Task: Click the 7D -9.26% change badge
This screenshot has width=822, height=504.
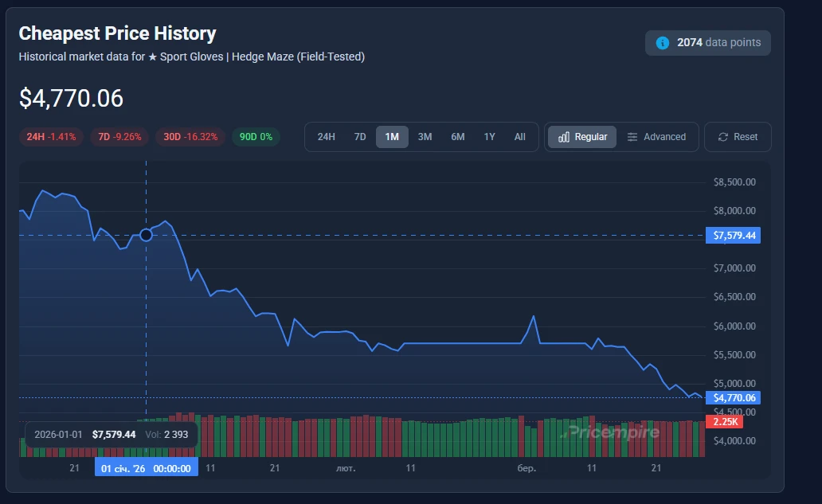Action: [x=119, y=137]
